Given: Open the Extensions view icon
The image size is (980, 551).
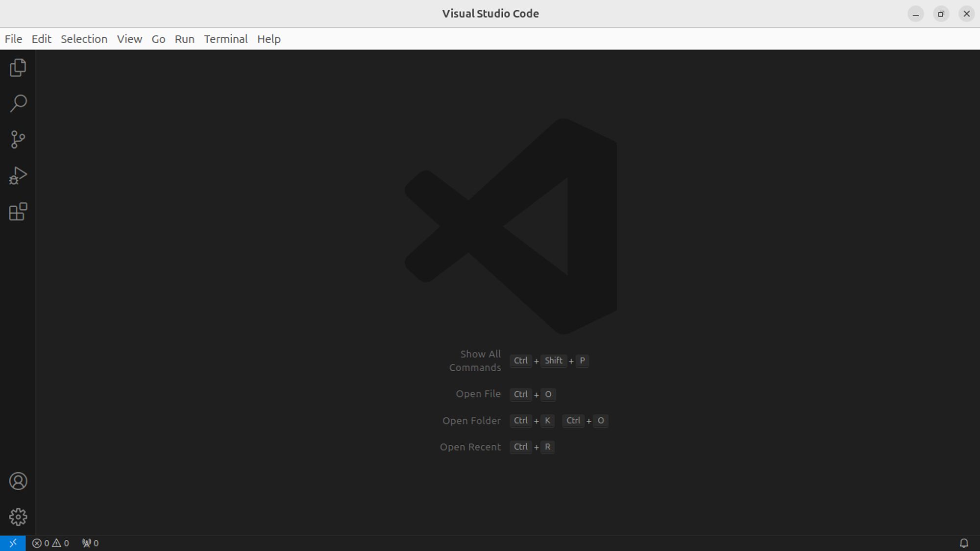Looking at the screenshot, I should (18, 212).
